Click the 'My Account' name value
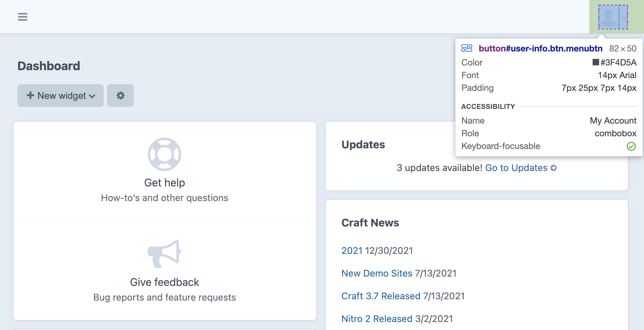Image resolution: width=644 pixels, height=330 pixels. click(x=613, y=121)
